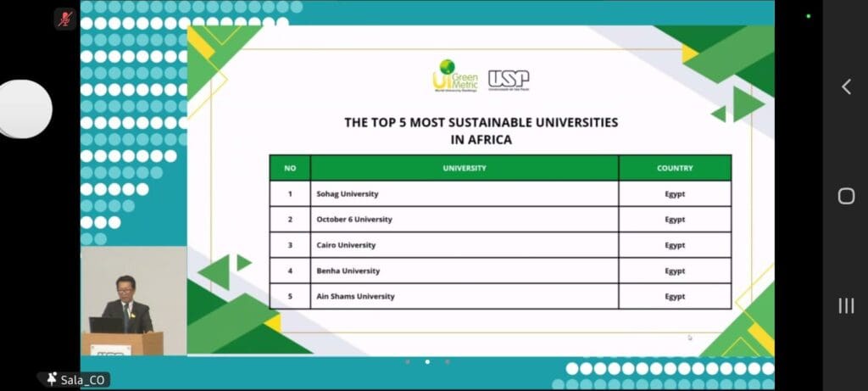Tap the slide title about sustainable universities
Image resolution: width=868 pixels, height=391 pixels.
tap(481, 131)
